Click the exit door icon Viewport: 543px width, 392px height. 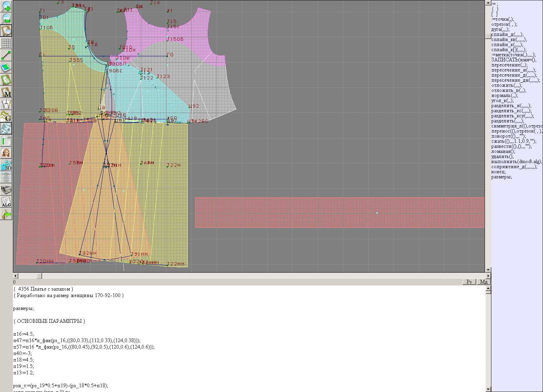click(6, 214)
